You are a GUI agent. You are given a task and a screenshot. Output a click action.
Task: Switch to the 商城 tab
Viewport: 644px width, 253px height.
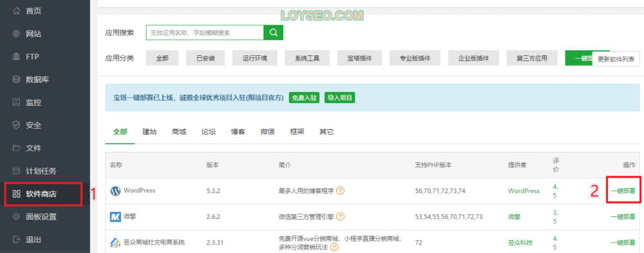tap(179, 132)
